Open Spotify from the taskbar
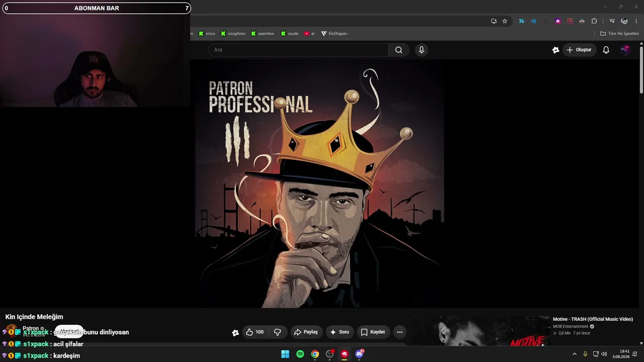The height and width of the screenshot is (362, 644). [x=300, y=354]
